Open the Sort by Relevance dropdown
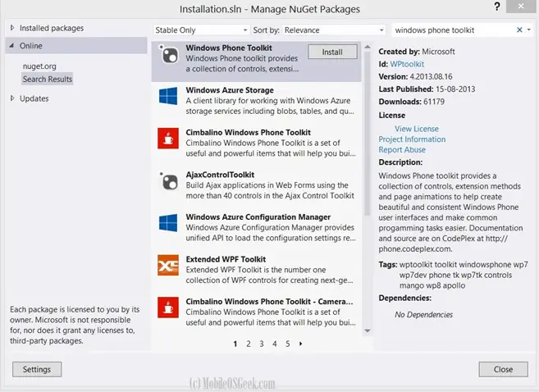 (x=334, y=30)
